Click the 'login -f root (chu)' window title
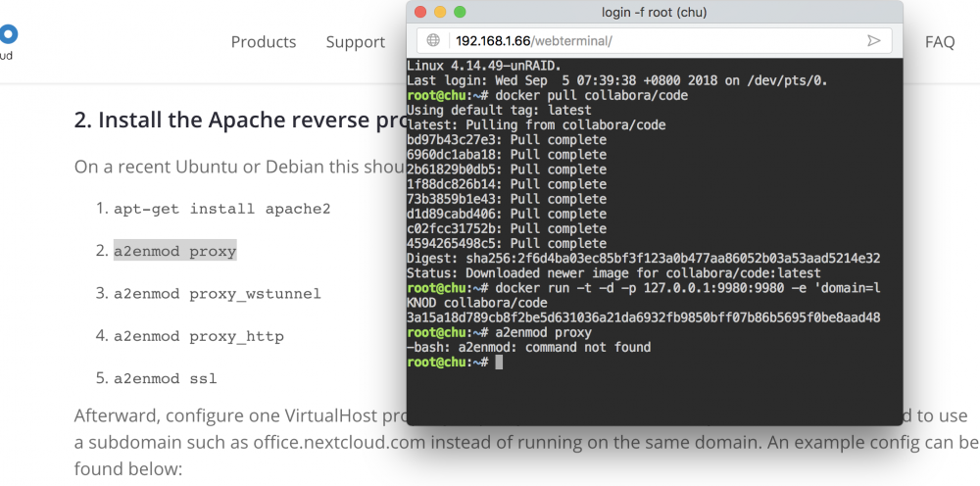 click(x=654, y=12)
